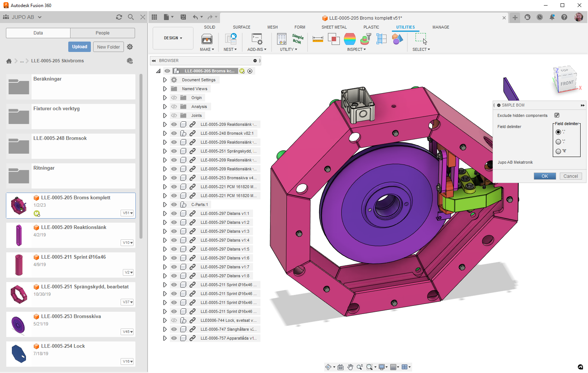The width and height of the screenshot is (588, 373).
Task: Refresh the data panel
Action: 119,17
